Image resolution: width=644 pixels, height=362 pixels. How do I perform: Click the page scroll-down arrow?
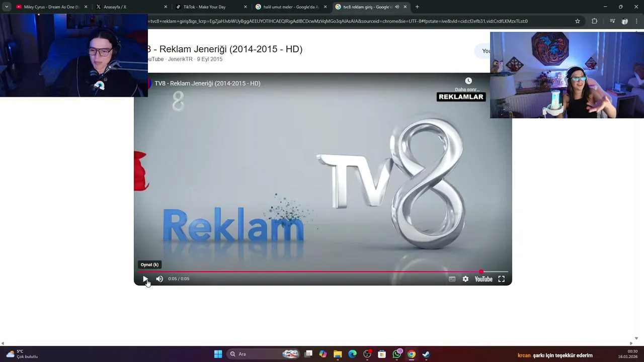click(636, 339)
